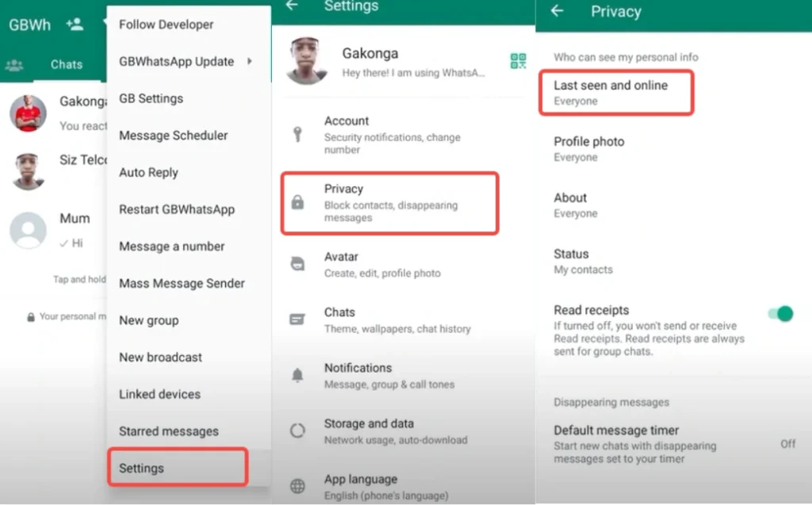Tap Gakonga's profile picture in Settings
The image size is (812, 505).
(x=307, y=60)
